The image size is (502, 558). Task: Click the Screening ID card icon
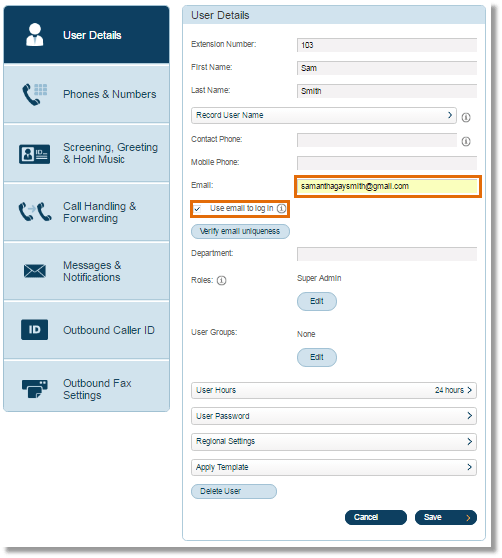34,154
